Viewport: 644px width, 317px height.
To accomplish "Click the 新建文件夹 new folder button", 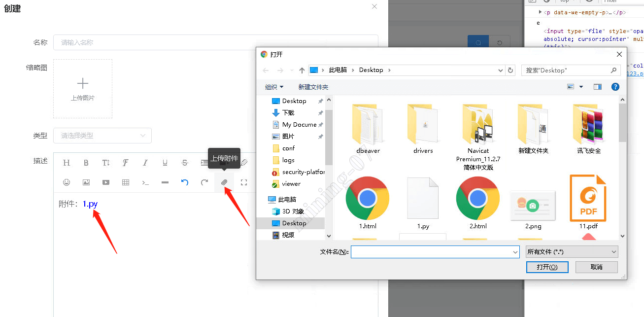I will 313,87.
